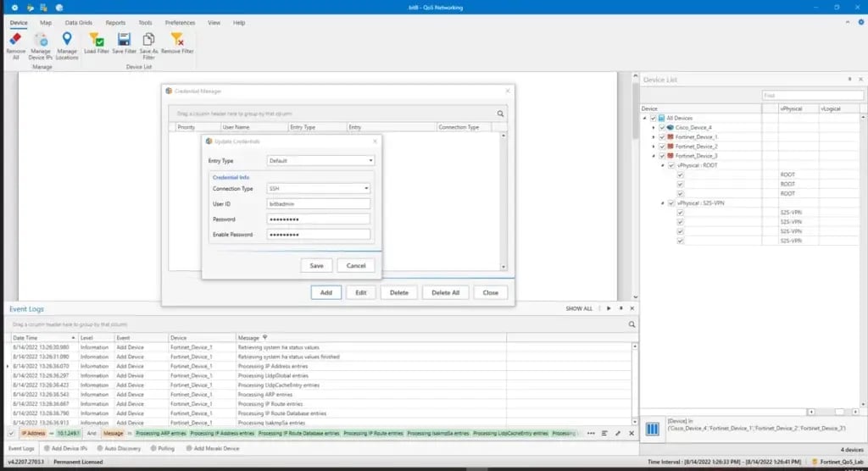The width and height of the screenshot is (868, 471).
Task: Click the Remove Filter funnel icon
Action: [177, 40]
